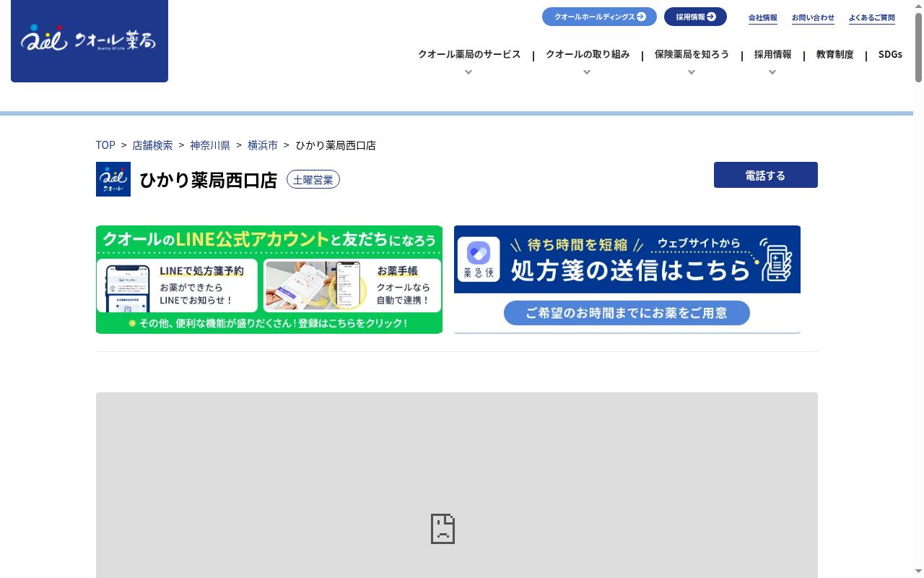The width and height of the screenshot is (924, 578).
Task: Go to TOP in the breadcrumb
Action: tap(105, 145)
